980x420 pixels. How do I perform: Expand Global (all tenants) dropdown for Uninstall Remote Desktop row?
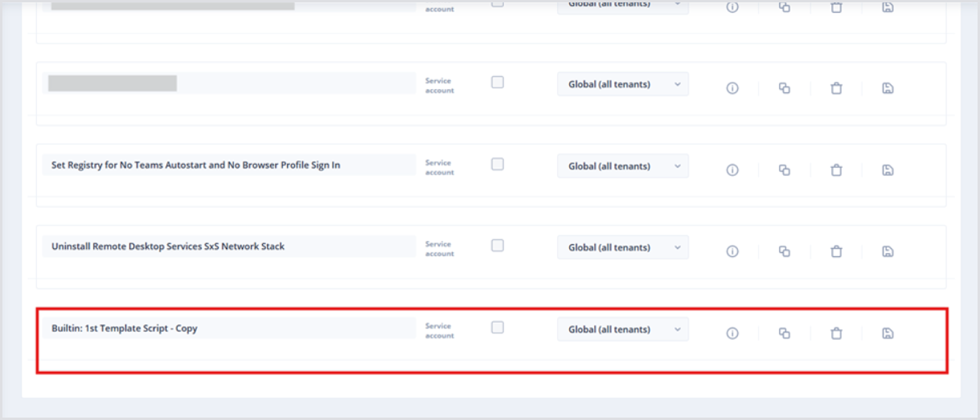622,247
